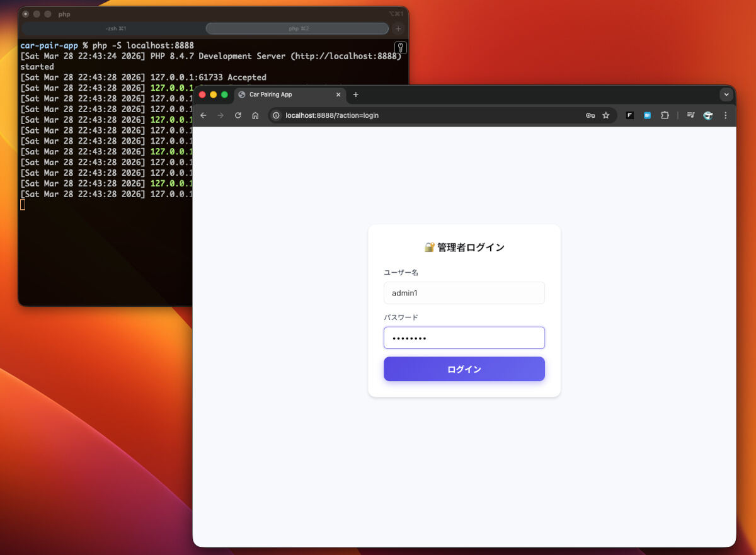Click the masked パスワード password field
This screenshot has height=555, width=756.
tap(464, 338)
